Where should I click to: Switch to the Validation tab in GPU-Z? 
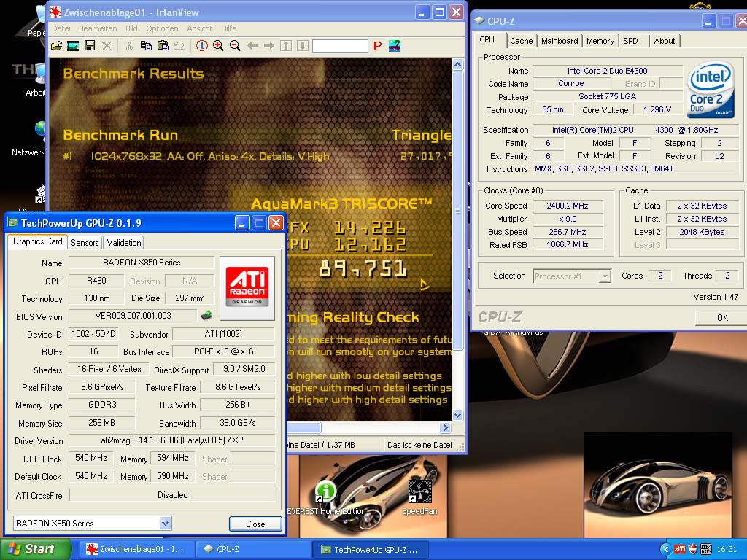pos(124,242)
